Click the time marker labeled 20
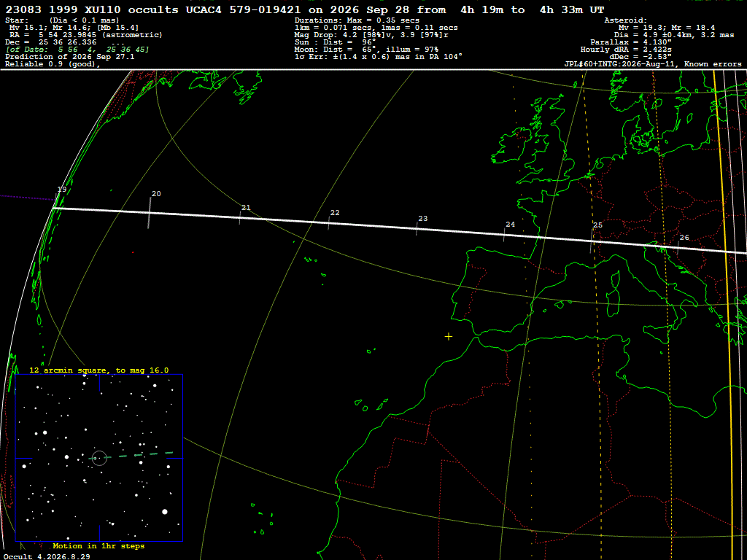This screenshot has width=747, height=560. click(156, 194)
